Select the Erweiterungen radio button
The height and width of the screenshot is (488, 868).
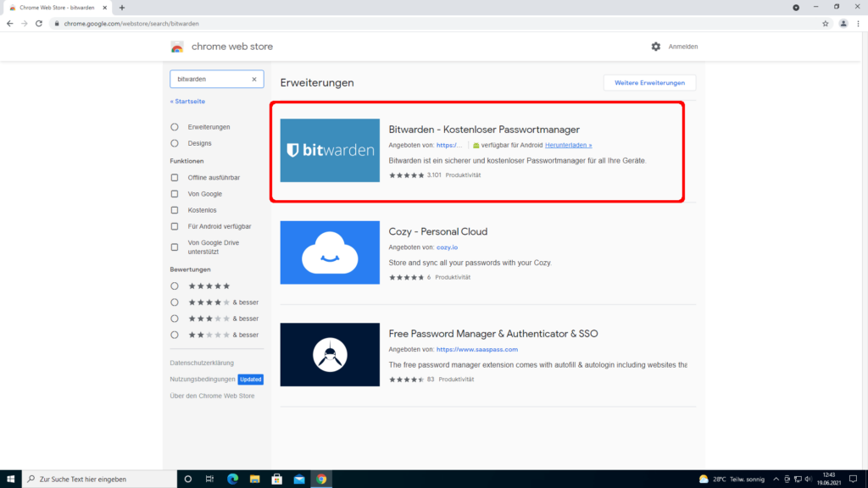tap(175, 127)
